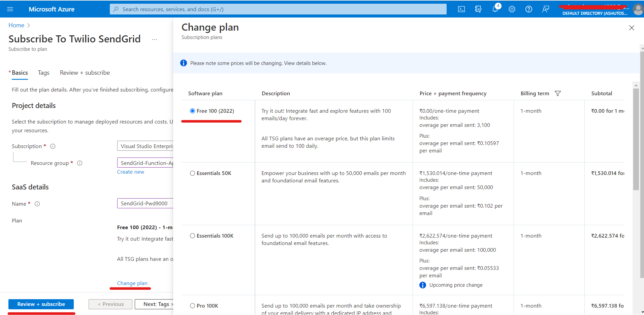Click the Change plan link

click(132, 283)
